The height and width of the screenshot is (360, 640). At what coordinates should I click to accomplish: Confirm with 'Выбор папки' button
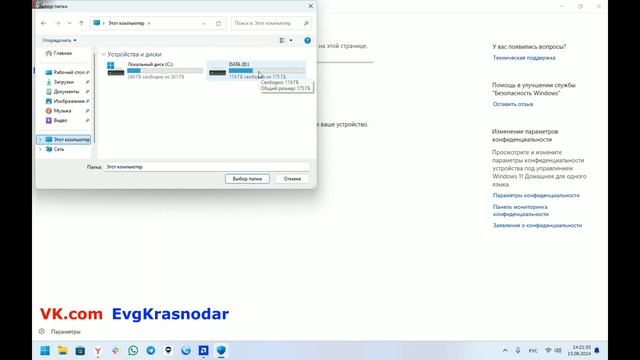pos(247,179)
